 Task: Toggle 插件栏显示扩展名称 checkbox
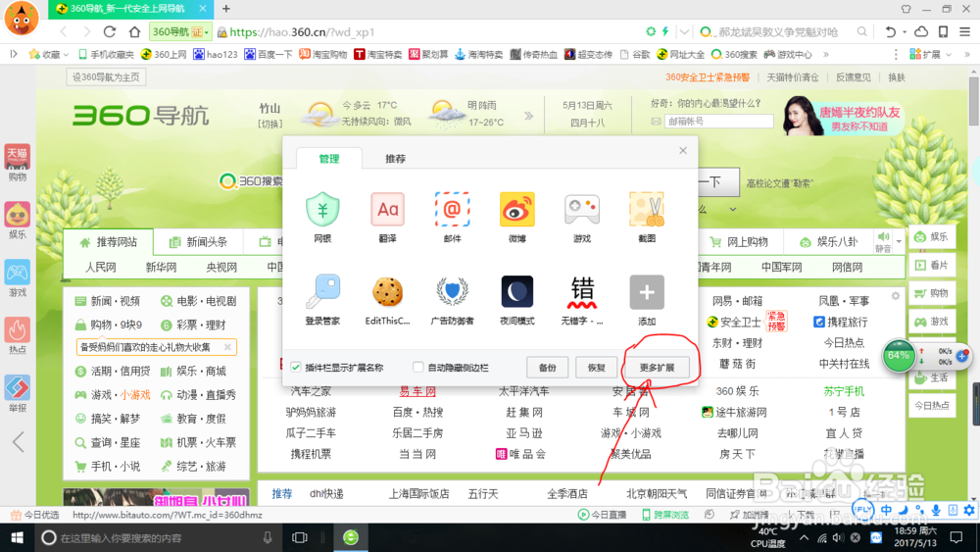296,367
